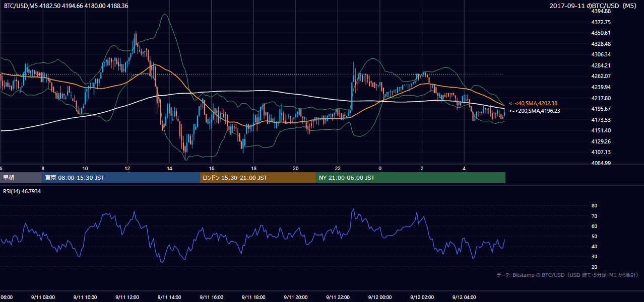
Task: Click price axis label 4284.21
Action: pos(601,65)
